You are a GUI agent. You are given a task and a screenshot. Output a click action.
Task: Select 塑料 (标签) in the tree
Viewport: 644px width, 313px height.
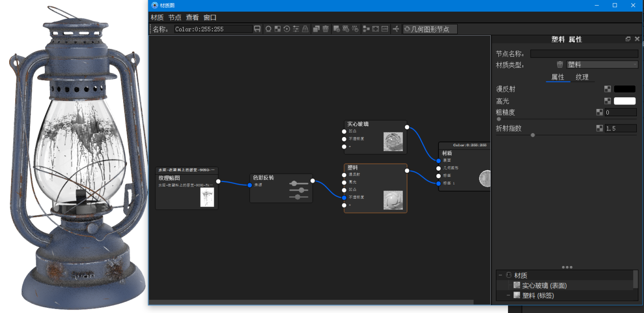(538, 295)
